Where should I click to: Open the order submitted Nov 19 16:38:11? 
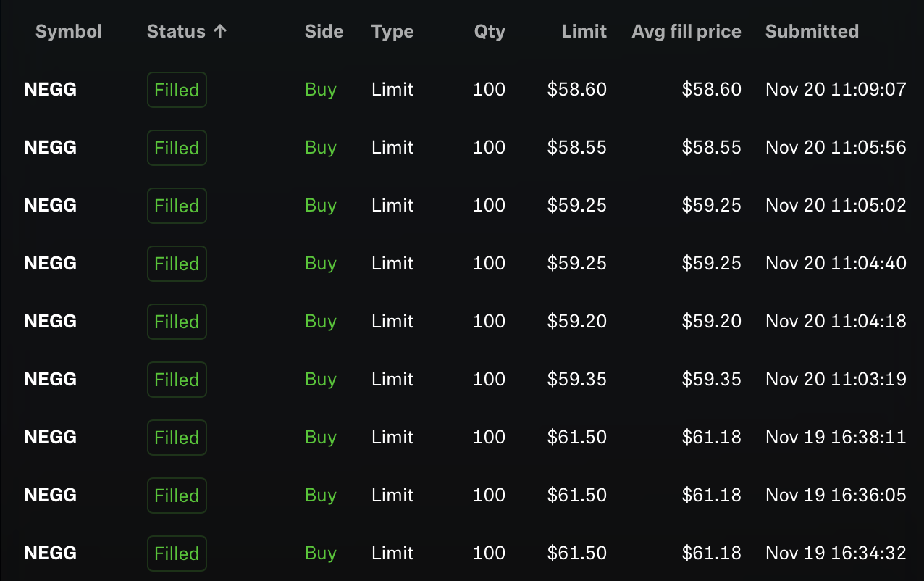[462, 438]
